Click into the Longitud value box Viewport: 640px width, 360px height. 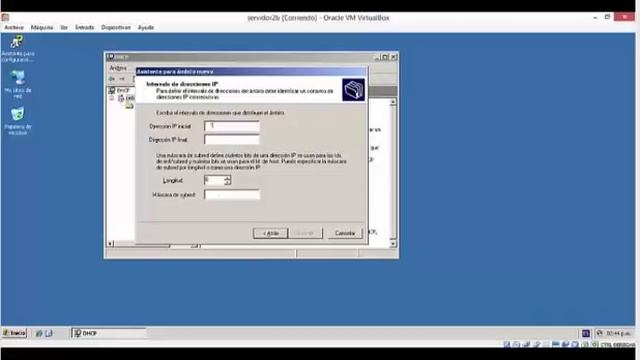[214, 180]
